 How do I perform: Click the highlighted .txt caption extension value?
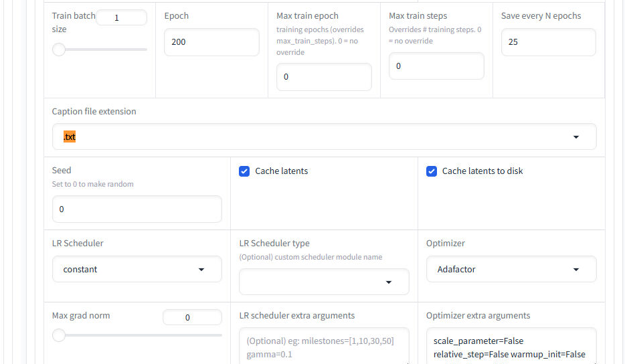pyautogui.click(x=70, y=137)
